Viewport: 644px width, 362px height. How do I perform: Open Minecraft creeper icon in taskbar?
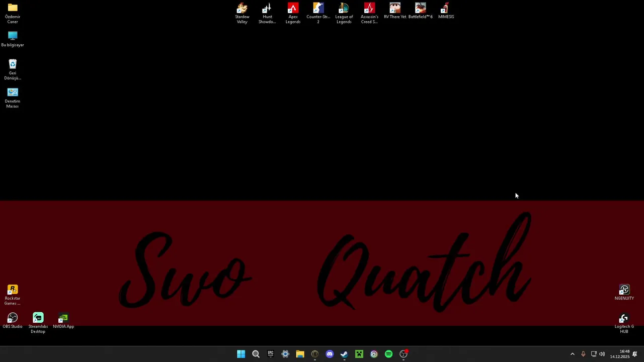(359, 354)
